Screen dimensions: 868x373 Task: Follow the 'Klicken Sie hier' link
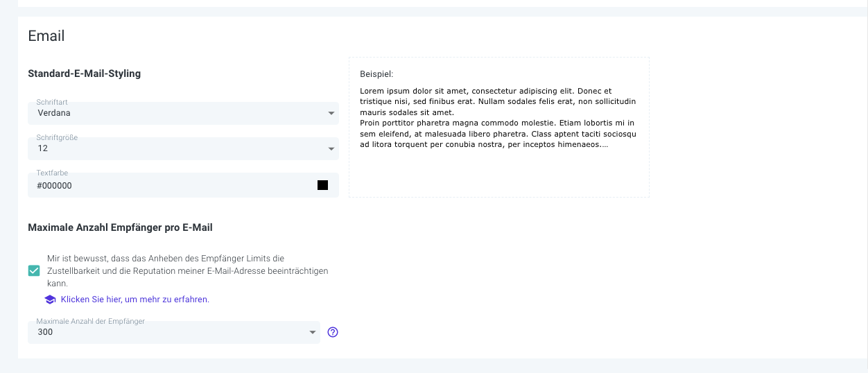[x=91, y=300]
